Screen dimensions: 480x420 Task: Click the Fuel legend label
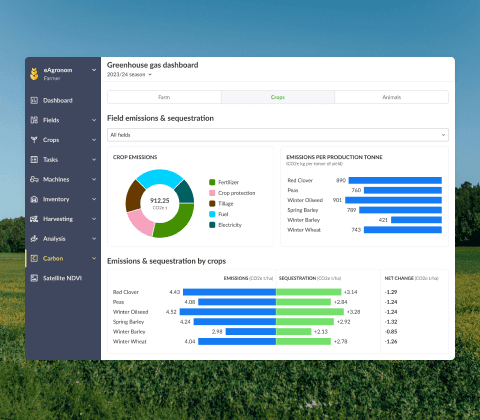coord(223,214)
